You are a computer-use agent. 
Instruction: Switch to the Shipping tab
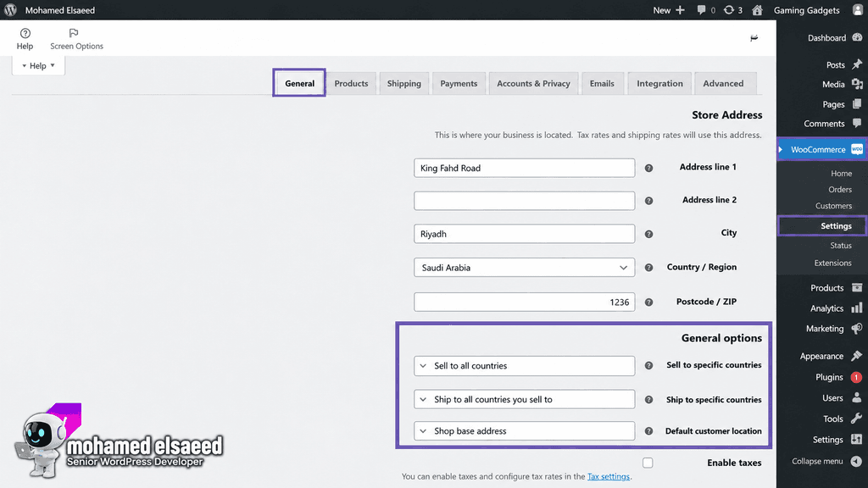pyautogui.click(x=404, y=84)
